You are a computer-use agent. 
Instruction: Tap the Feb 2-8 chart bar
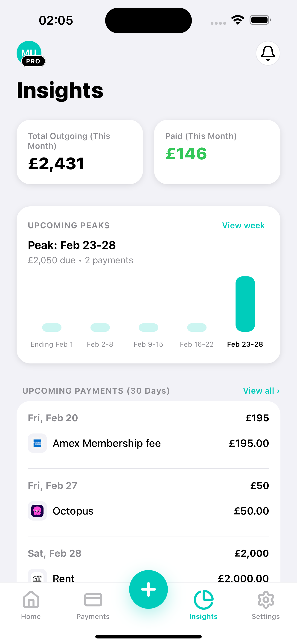click(100, 328)
